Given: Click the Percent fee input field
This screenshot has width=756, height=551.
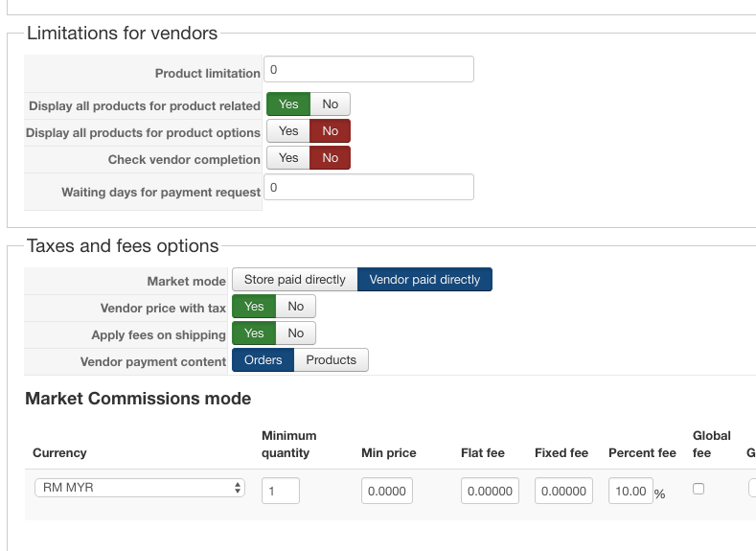Looking at the screenshot, I should (630, 492).
